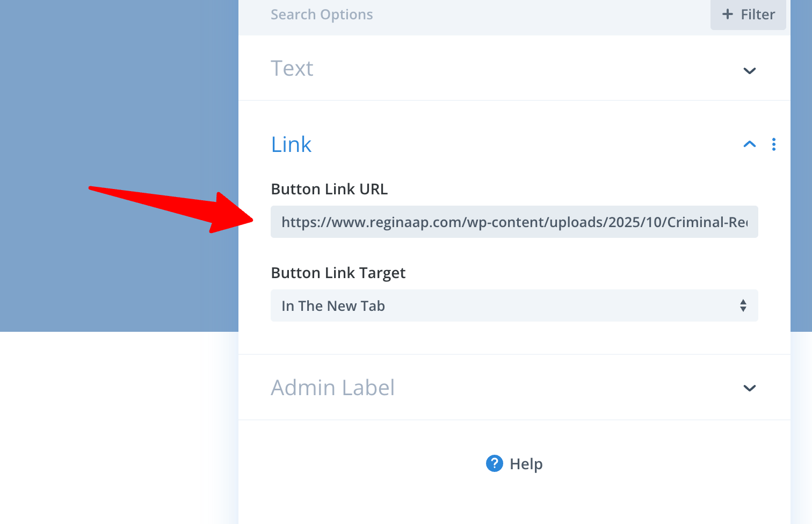The height and width of the screenshot is (524, 812).
Task: Click the Button Link Target label
Action: (338, 273)
